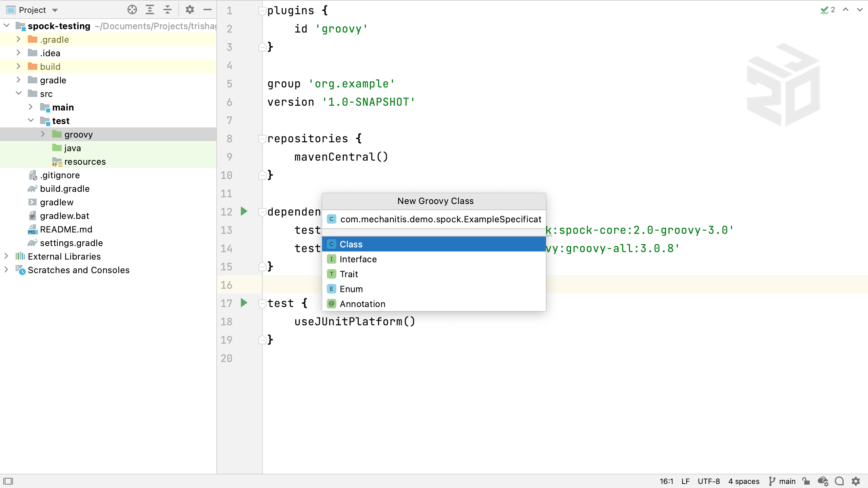
Task: Click the class name input field
Action: pos(440,219)
